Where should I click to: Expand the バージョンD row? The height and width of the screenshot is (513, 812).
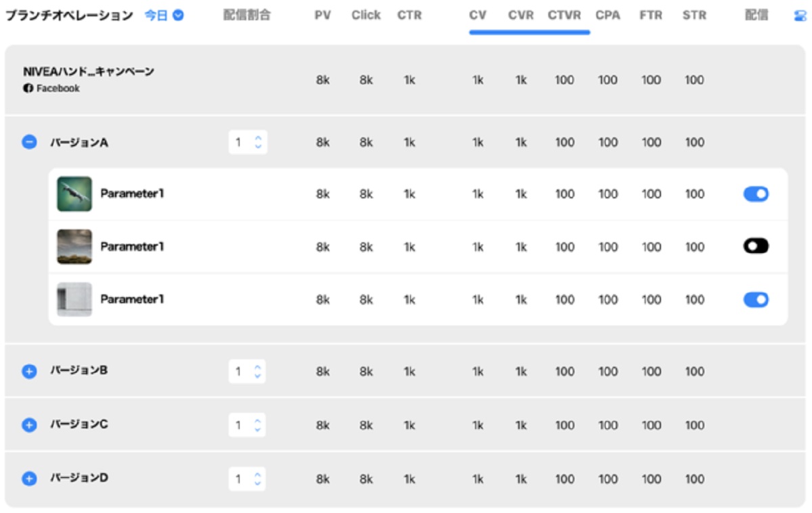(29, 478)
